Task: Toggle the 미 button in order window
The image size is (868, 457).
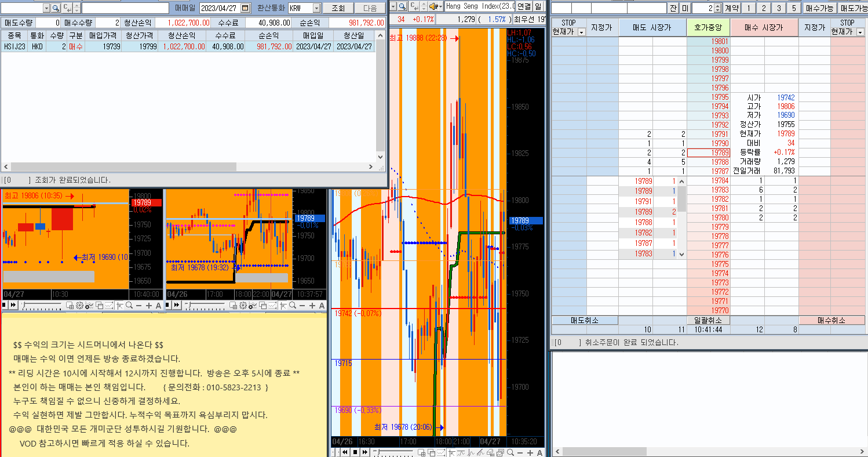Action: 685,8
